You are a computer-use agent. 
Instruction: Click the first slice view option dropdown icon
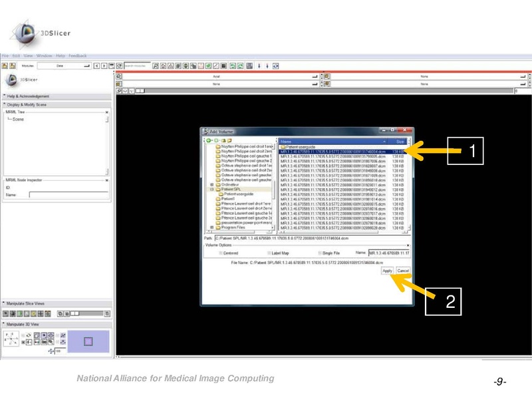pyautogui.click(x=5, y=314)
